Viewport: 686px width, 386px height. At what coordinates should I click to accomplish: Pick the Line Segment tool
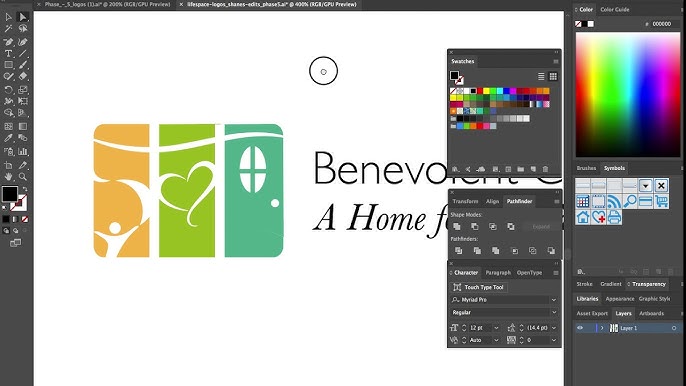pos(23,54)
